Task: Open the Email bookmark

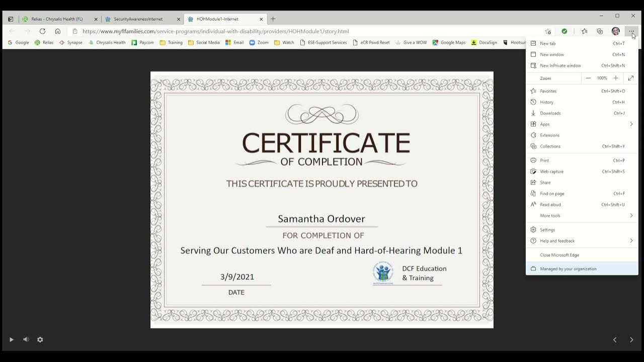Action: pyautogui.click(x=235, y=43)
